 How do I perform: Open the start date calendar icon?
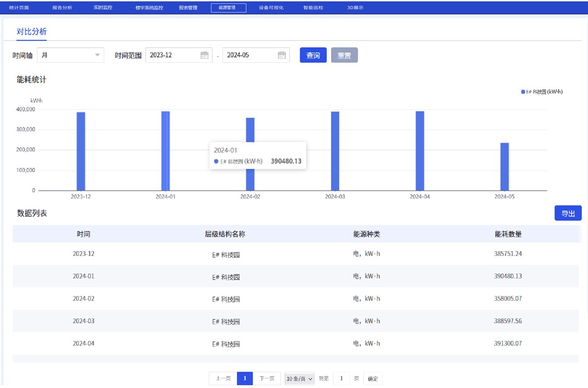point(204,55)
